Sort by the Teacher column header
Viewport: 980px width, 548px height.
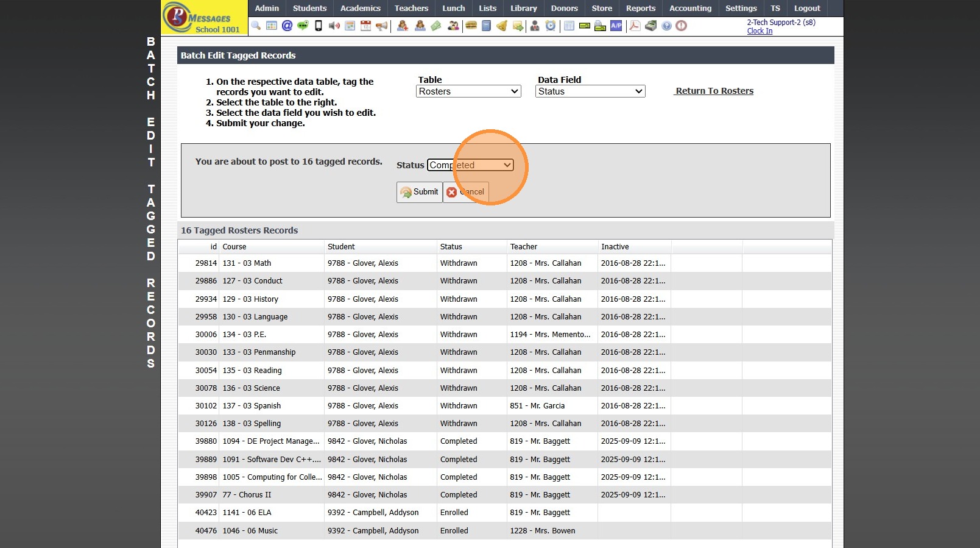pos(552,247)
